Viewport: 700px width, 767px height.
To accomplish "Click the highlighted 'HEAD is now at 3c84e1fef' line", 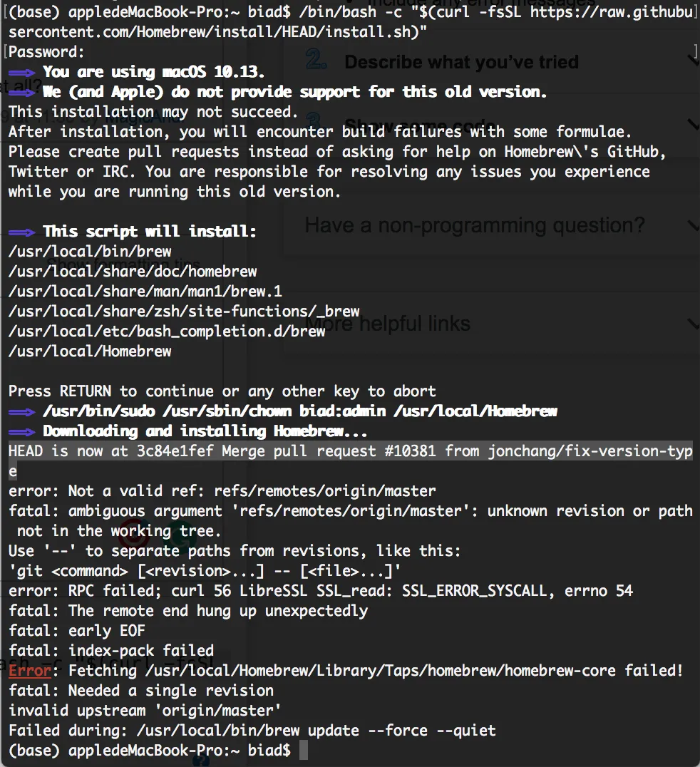I will [350, 460].
